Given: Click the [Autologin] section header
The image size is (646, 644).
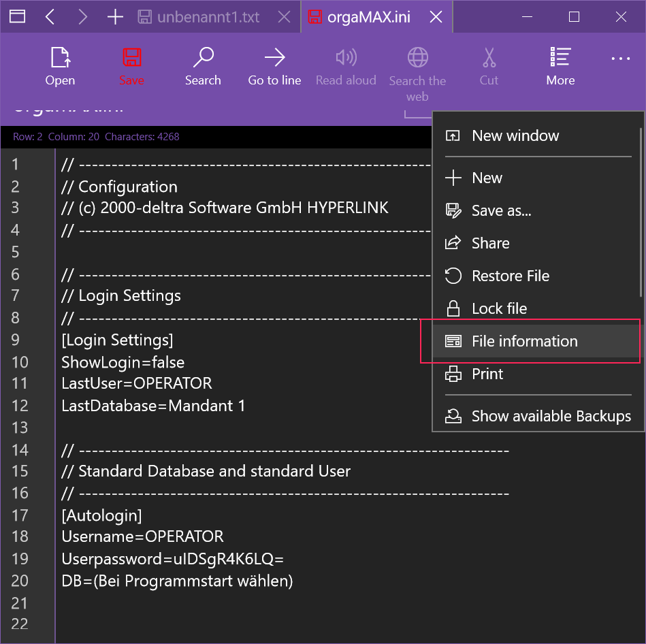Looking at the screenshot, I should [x=101, y=515].
